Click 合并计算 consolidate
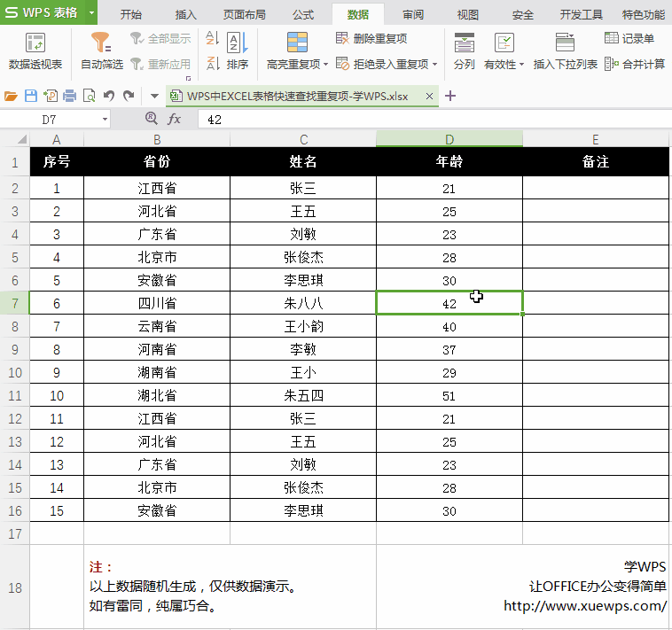 (634, 65)
